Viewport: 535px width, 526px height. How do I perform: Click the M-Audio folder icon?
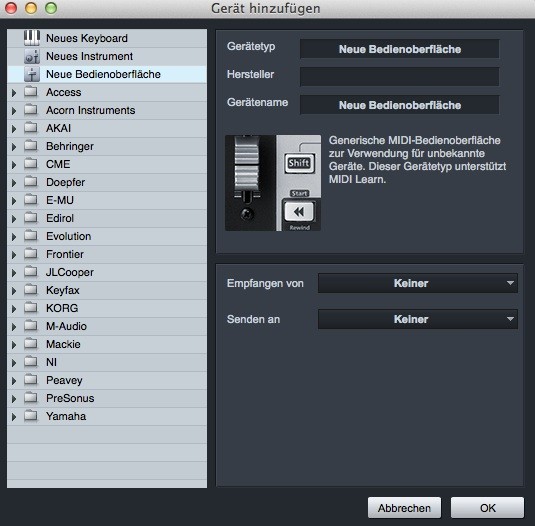pos(31,325)
